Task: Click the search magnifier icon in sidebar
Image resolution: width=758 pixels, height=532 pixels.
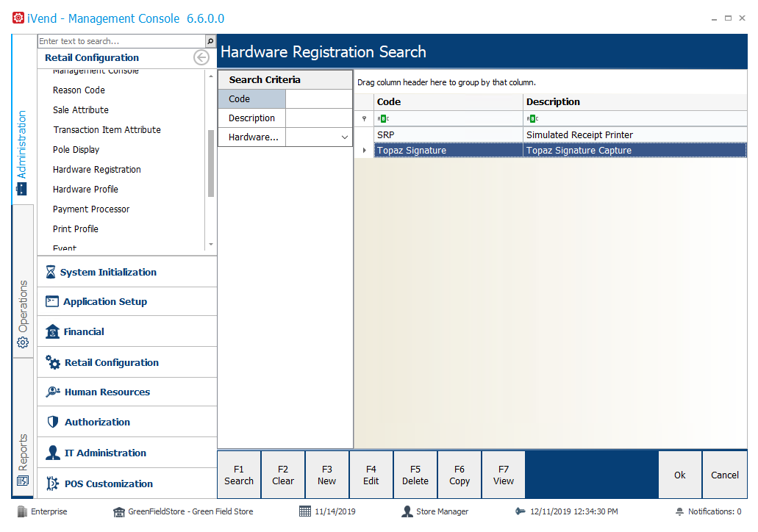Action: point(210,41)
